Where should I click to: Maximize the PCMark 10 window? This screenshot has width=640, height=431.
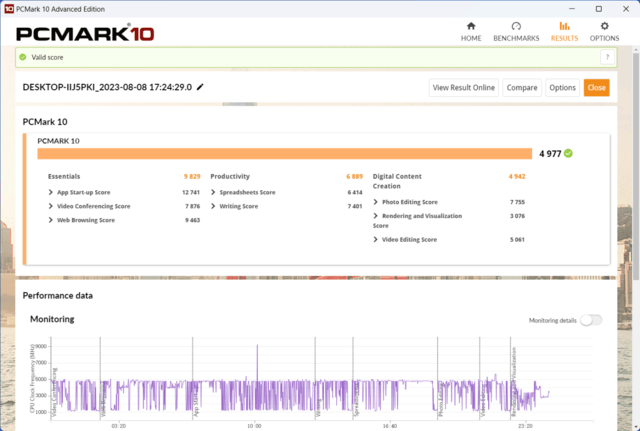(x=598, y=9)
